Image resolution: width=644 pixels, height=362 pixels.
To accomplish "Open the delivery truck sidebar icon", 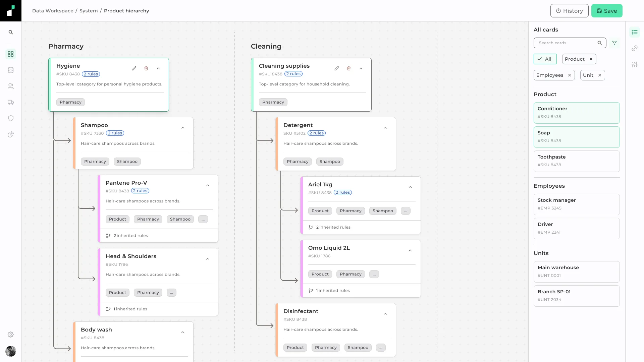I will tap(11, 102).
